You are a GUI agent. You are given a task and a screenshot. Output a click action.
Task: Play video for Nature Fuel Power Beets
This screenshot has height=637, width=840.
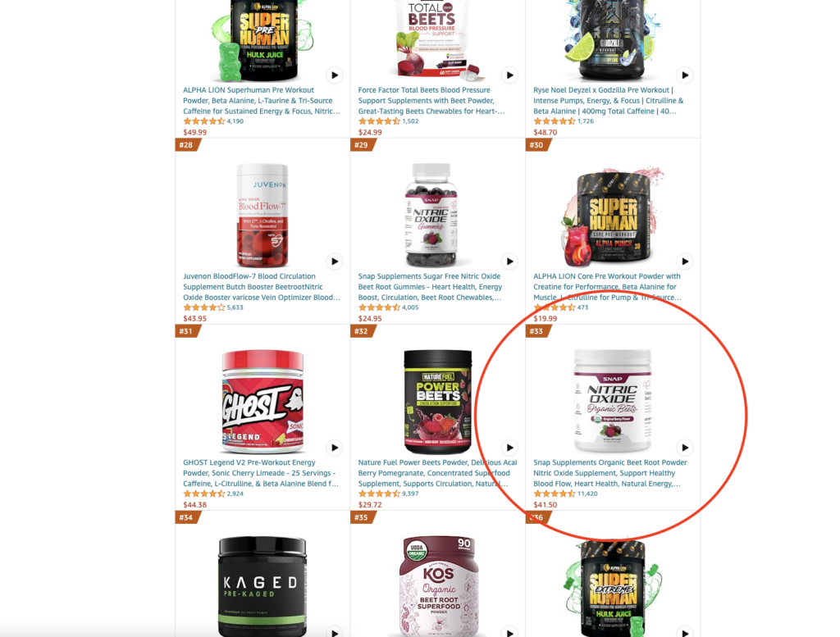point(509,448)
